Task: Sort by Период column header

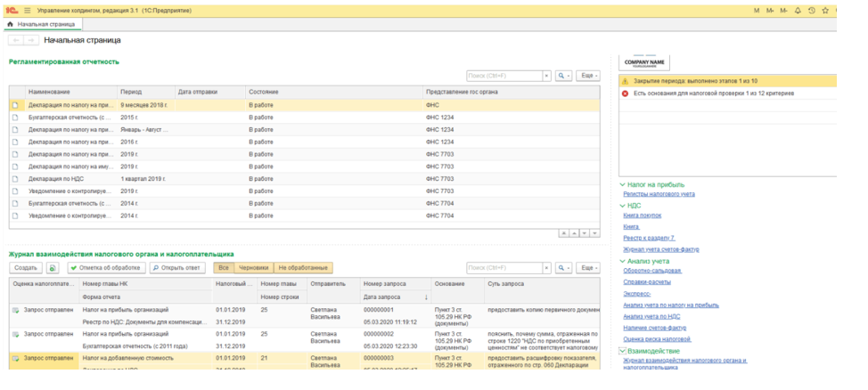Action: [x=145, y=92]
